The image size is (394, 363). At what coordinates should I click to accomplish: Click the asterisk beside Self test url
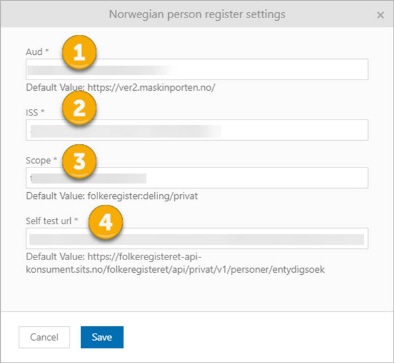click(76, 219)
